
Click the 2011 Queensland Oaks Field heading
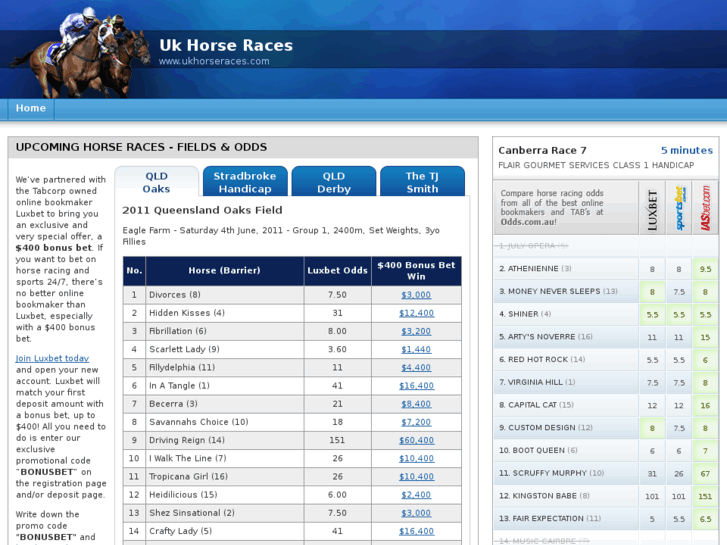click(x=202, y=210)
